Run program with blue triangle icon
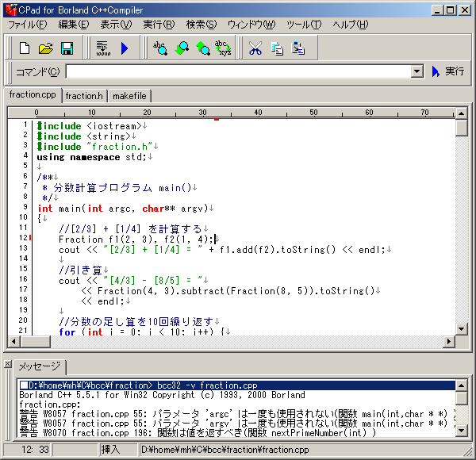This screenshot has width=476, height=460. pos(125,48)
